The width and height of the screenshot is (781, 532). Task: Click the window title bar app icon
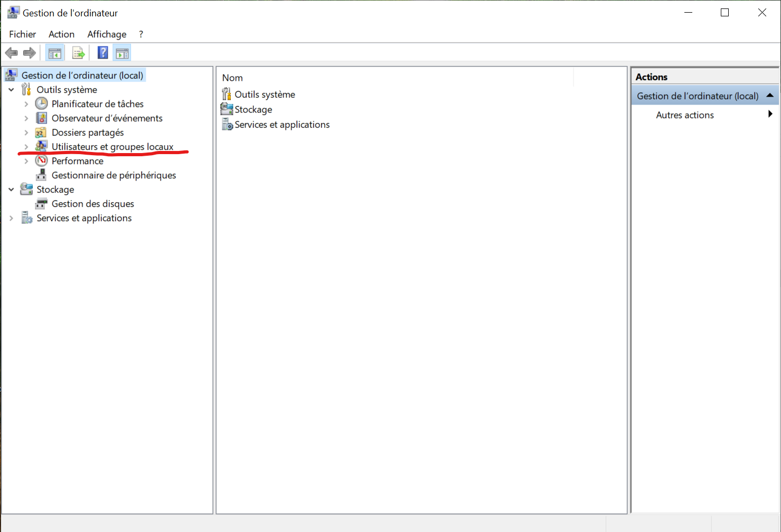[13, 13]
